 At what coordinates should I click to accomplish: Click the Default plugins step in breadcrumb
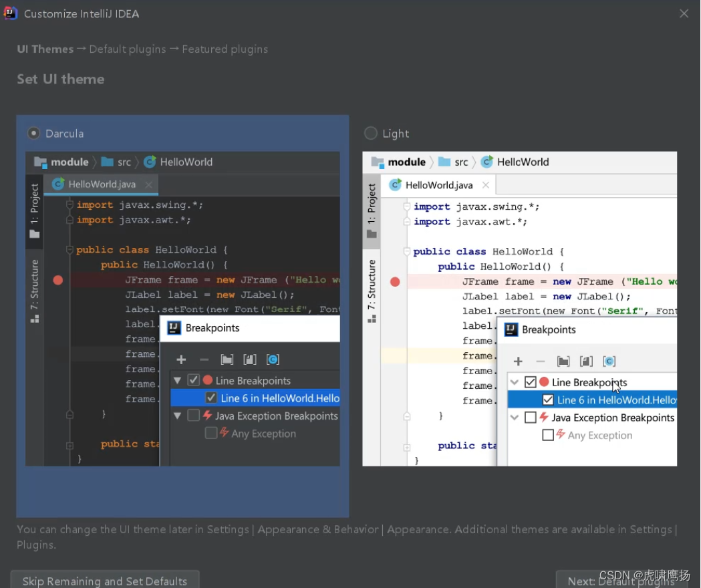tap(128, 49)
